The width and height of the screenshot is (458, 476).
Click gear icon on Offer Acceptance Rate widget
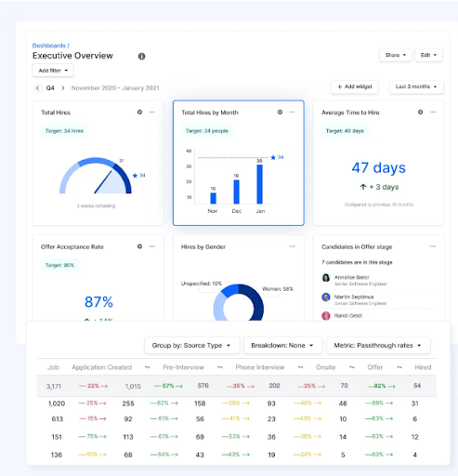click(139, 246)
